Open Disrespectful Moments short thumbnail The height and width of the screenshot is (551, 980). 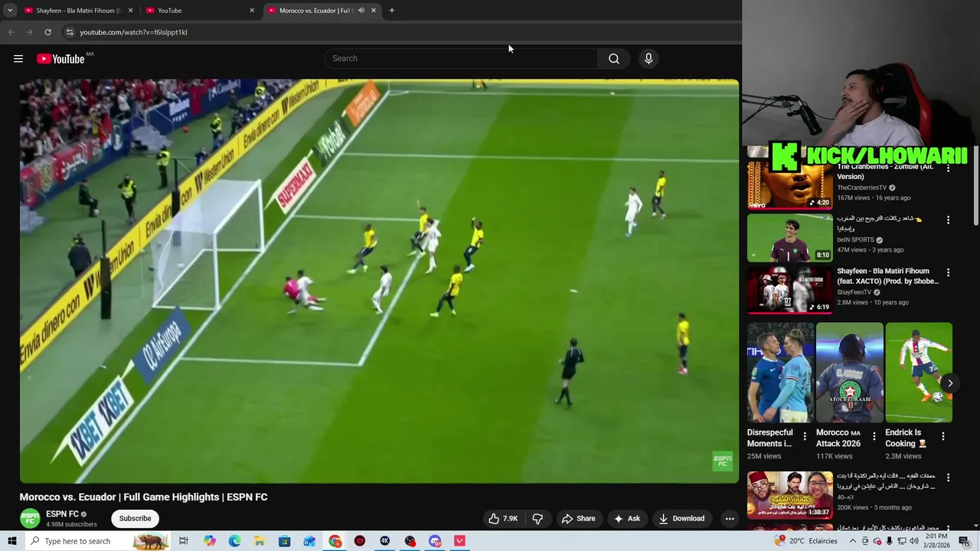coord(780,373)
